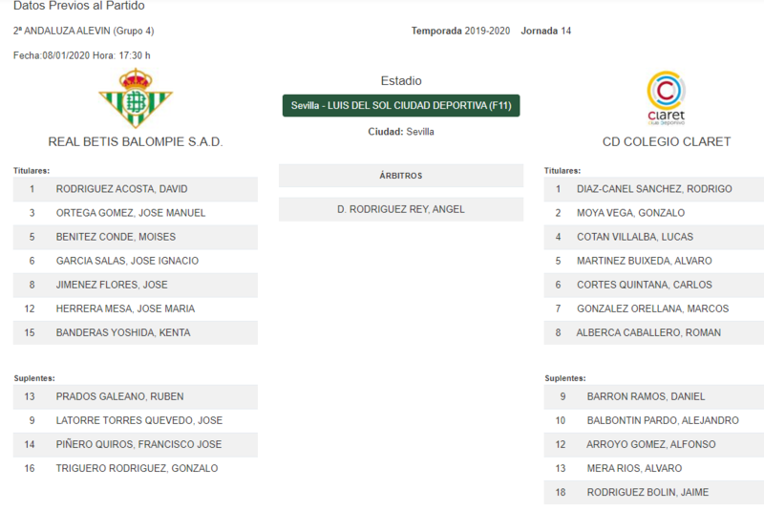Image resolution: width=764 pixels, height=532 pixels.
Task: Select the green Luis del Sol stadium button
Action: pyautogui.click(x=401, y=106)
